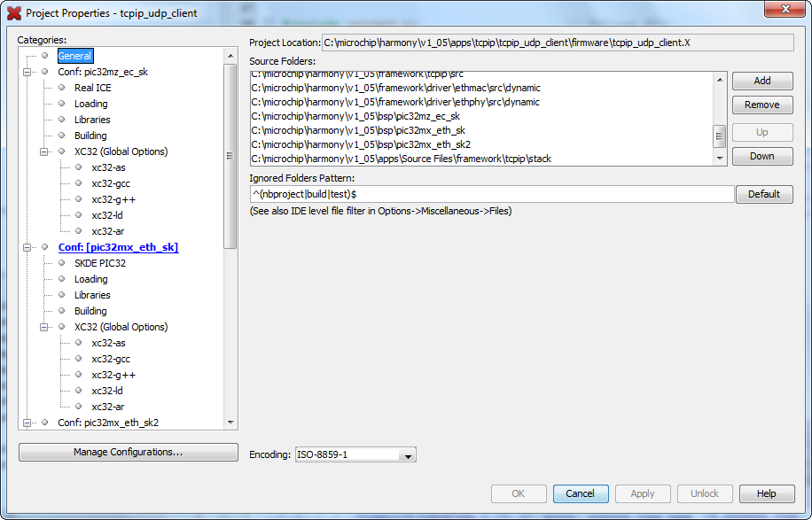Select the General category
812x520 pixels.
(75, 56)
